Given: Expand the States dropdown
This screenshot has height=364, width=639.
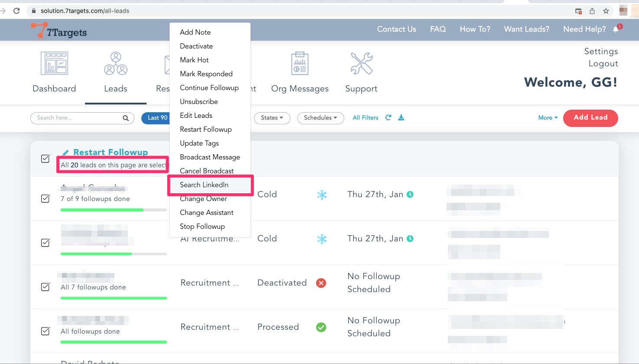Looking at the screenshot, I should click(272, 118).
